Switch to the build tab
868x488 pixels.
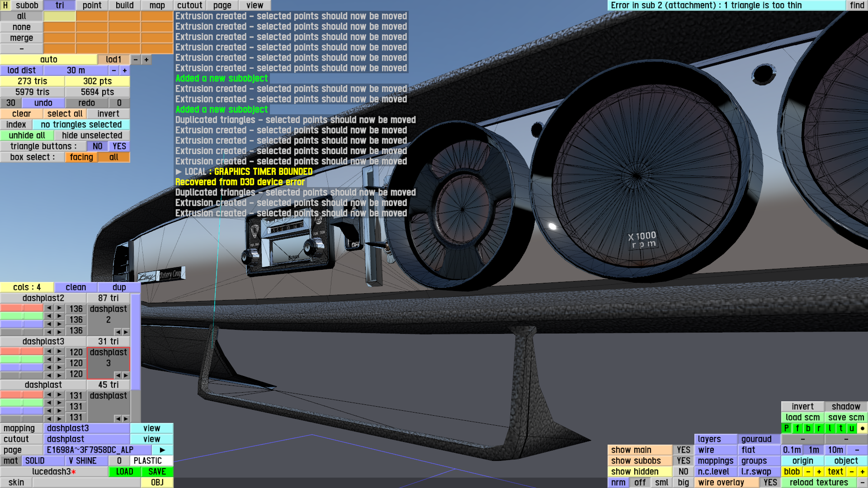point(124,5)
